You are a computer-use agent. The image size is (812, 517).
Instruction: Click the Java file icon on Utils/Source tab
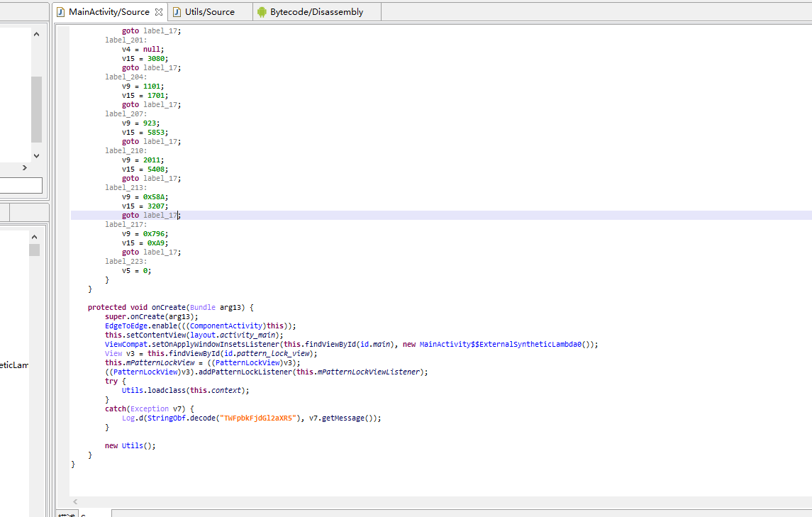pos(177,12)
